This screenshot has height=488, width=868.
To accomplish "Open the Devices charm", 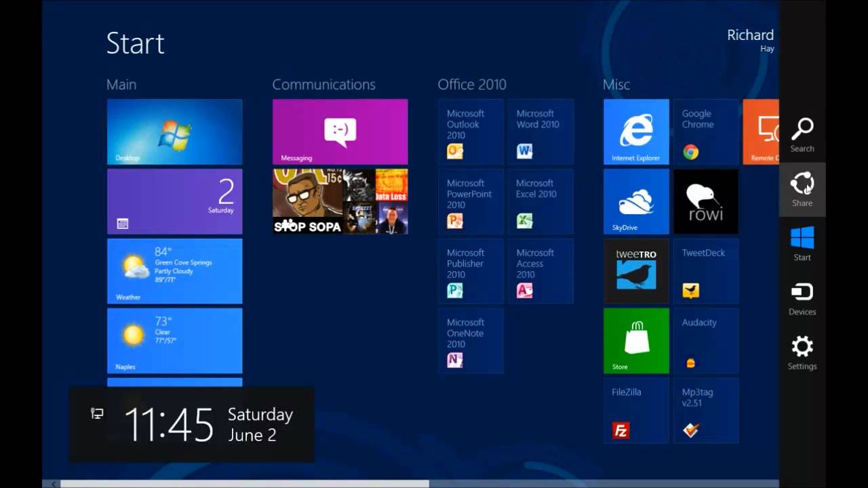I will (x=802, y=298).
